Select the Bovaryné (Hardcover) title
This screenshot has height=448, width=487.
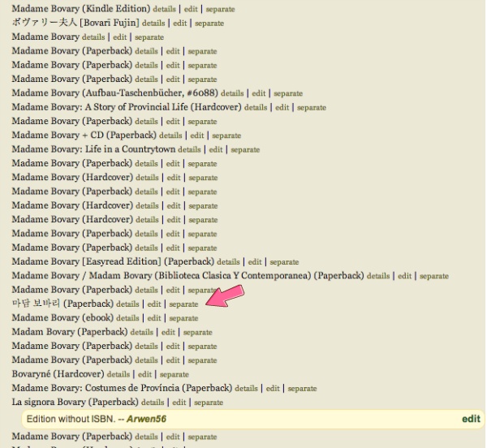click(58, 374)
